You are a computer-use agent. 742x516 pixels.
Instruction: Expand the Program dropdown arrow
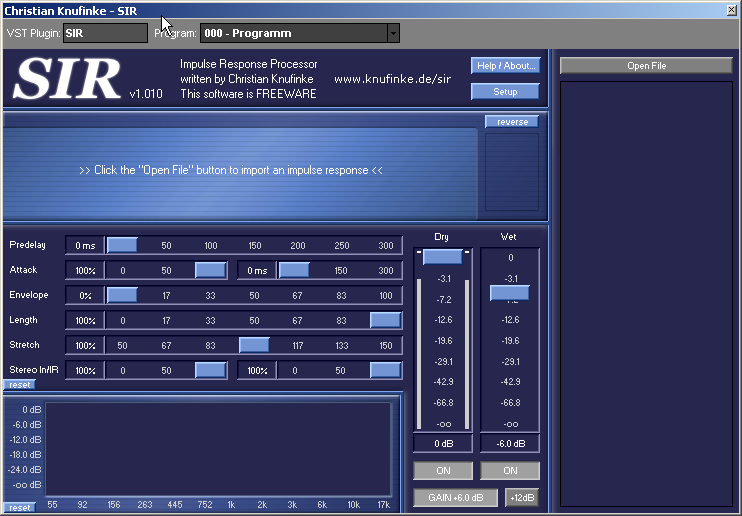[393, 33]
